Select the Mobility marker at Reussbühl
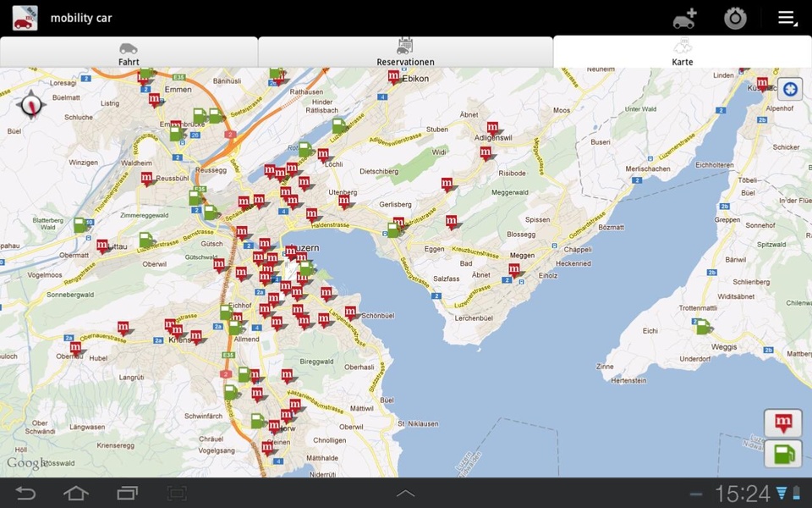The image size is (812, 508). point(147,179)
